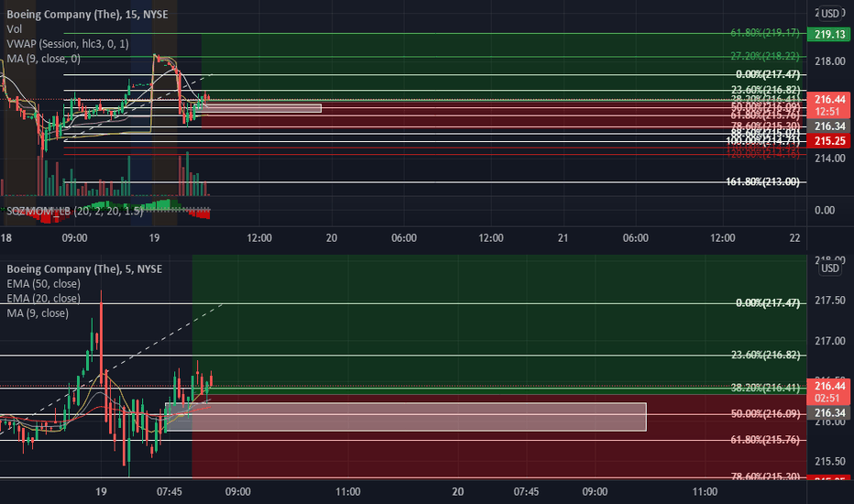Screen dimensions: 854x504
Task: Click the 0.00 value on the SQZMOM scale
Action: 824,211
